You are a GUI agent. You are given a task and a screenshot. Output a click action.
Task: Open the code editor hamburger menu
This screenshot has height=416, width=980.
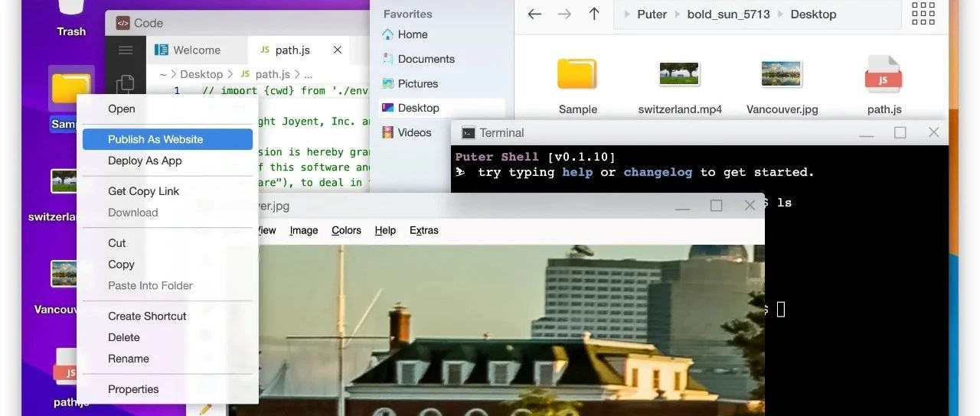[126, 50]
